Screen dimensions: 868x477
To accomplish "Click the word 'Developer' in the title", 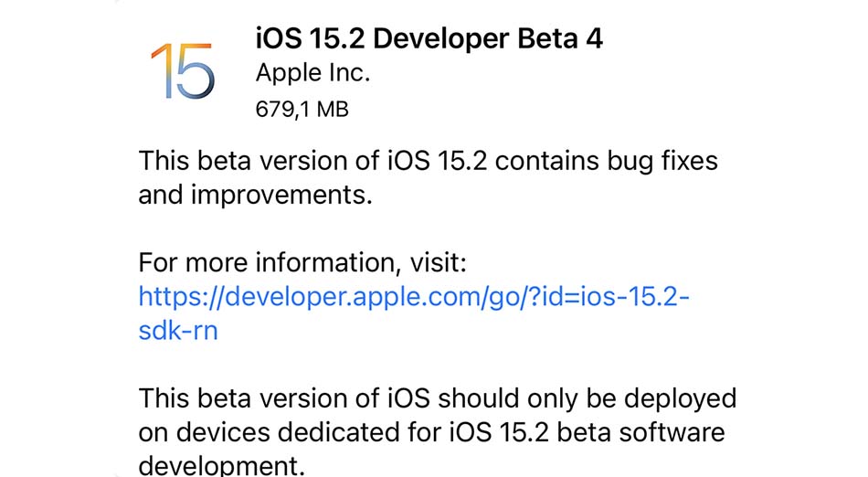I will coord(440,40).
